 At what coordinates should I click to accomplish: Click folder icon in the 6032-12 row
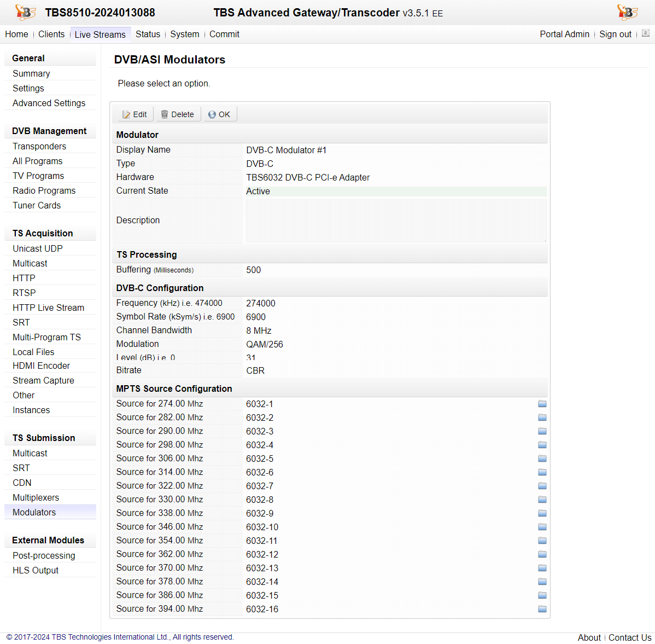pyautogui.click(x=542, y=554)
